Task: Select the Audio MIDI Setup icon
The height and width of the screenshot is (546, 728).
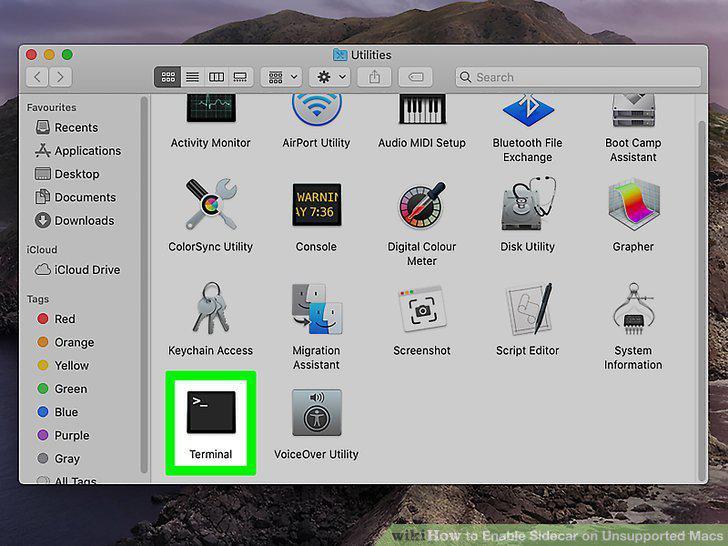Action: [422, 109]
